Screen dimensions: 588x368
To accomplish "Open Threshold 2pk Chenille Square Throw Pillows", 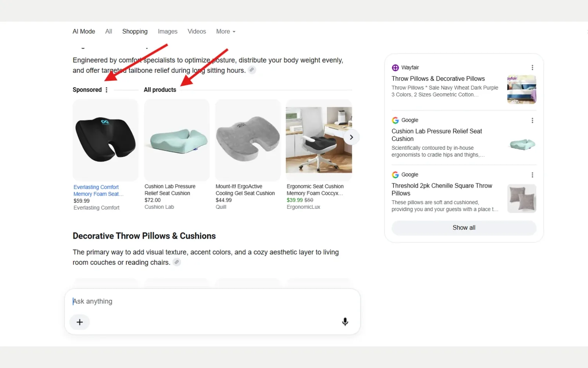I will (442, 190).
